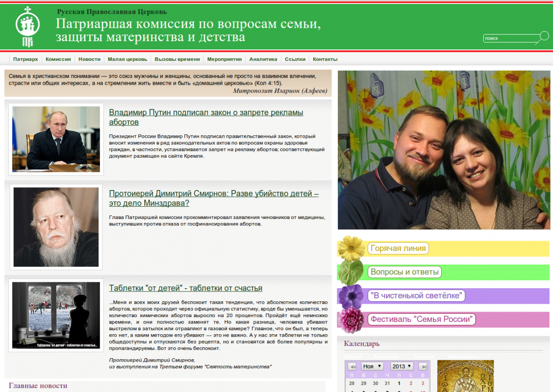Click the pink dahlia beside Фестиваль Семья России
553x392 pixels.
pyautogui.click(x=351, y=320)
